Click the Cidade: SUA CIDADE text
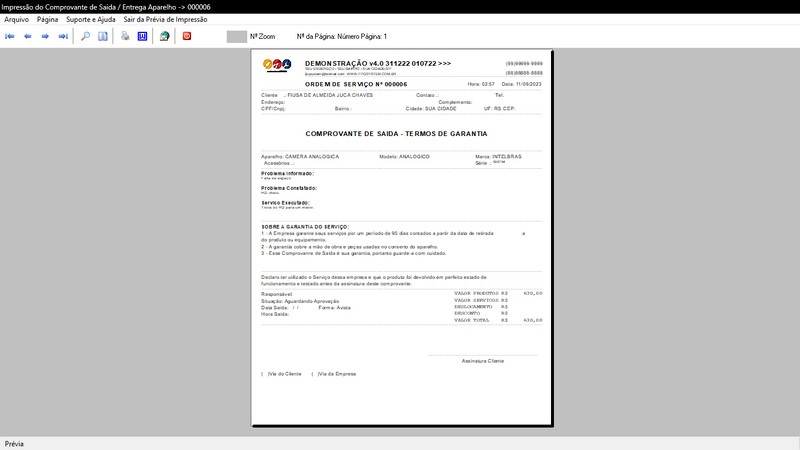 click(431, 109)
